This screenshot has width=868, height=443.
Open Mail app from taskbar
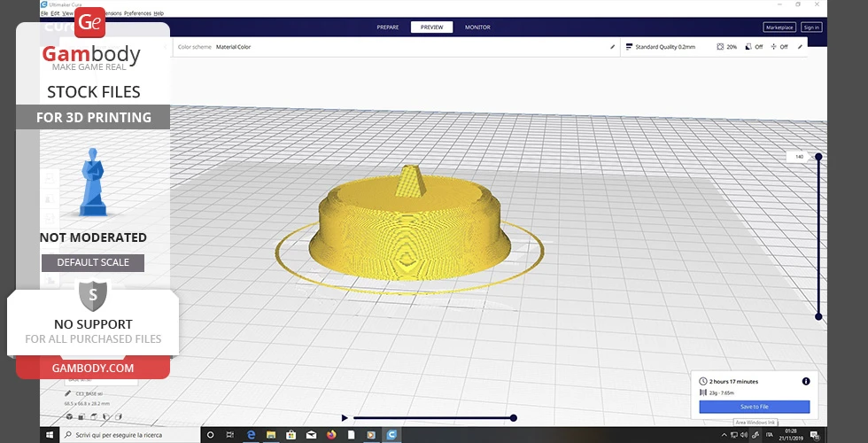tap(311, 435)
